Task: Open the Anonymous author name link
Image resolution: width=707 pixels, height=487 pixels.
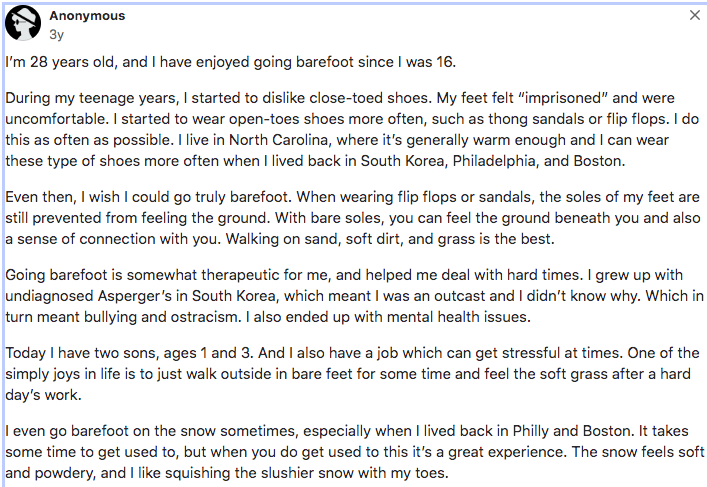Action: 87,16
